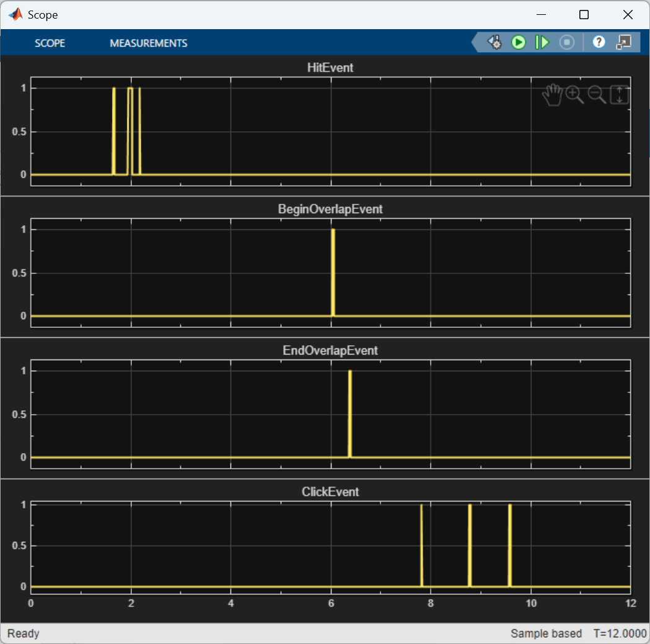Viewport: 650px width, 644px height.
Task: Dock the Scope window via the dock icon
Action: (x=624, y=42)
